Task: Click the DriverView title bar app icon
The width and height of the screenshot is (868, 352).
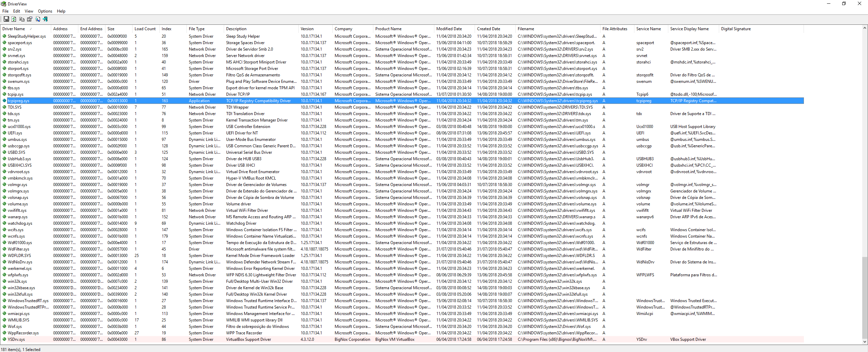Action: (x=3, y=4)
